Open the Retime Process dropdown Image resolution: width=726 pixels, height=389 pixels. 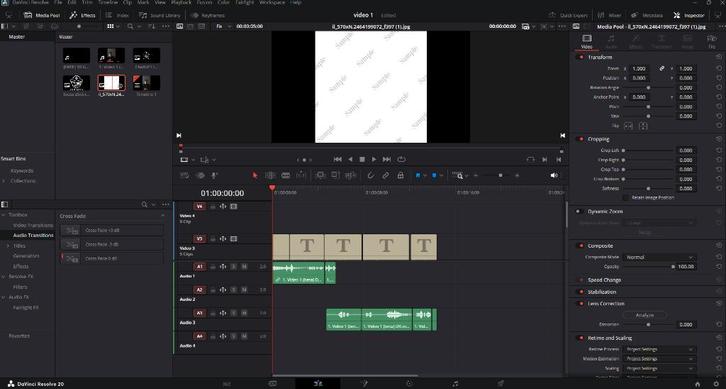pyautogui.click(x=659, y=349)
